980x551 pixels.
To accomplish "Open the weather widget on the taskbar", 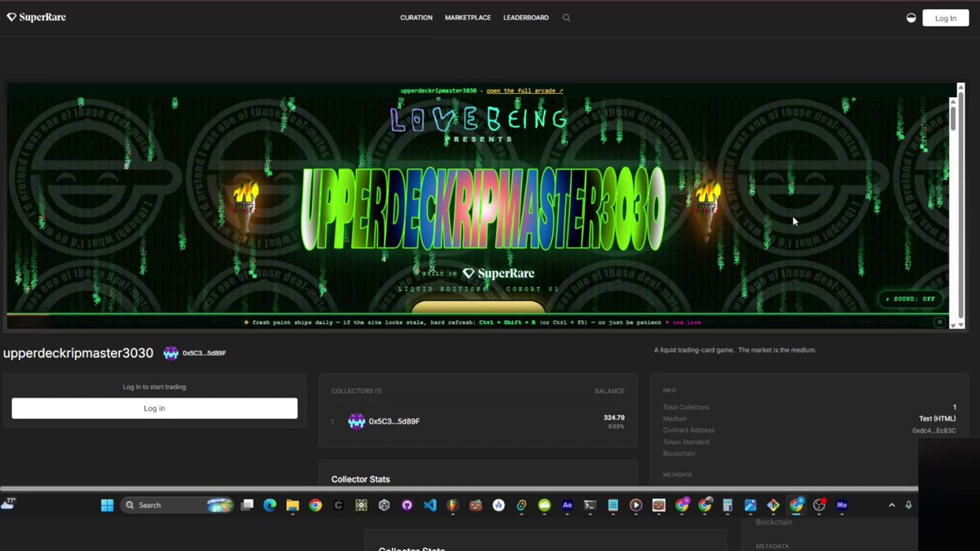I will 8,504.
